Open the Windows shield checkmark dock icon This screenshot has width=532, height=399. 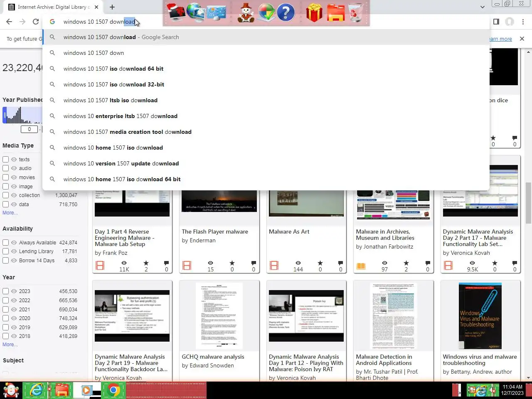(x=266, y=12)
